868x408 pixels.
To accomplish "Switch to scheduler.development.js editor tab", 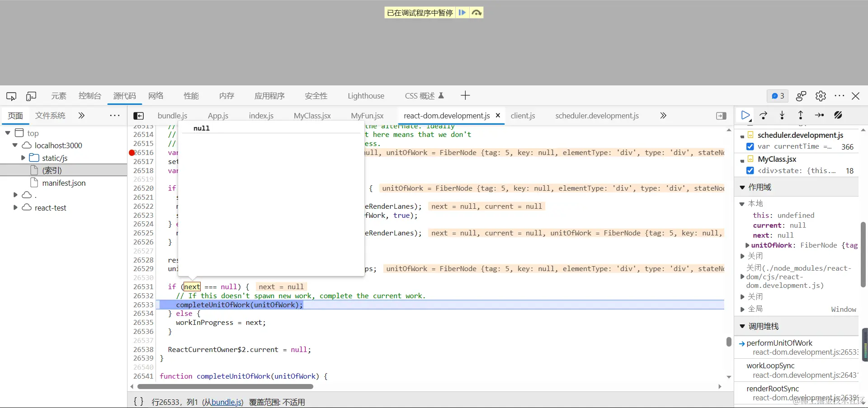I will click(597, 116).
